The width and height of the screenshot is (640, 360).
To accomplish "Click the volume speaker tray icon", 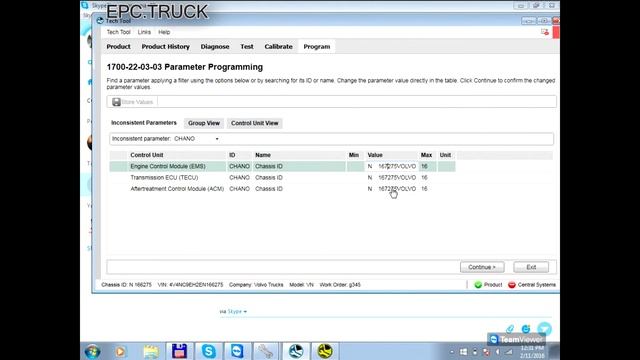I will (498, 352).
